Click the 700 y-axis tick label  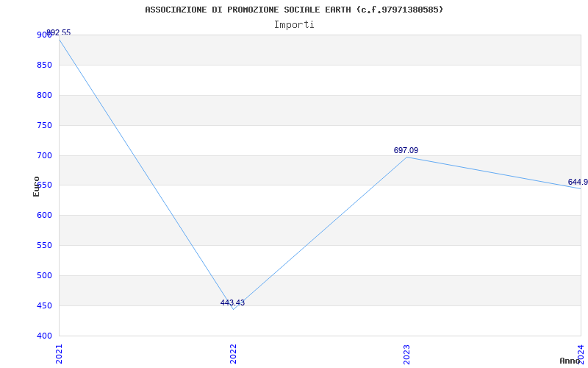coord(44,155)
